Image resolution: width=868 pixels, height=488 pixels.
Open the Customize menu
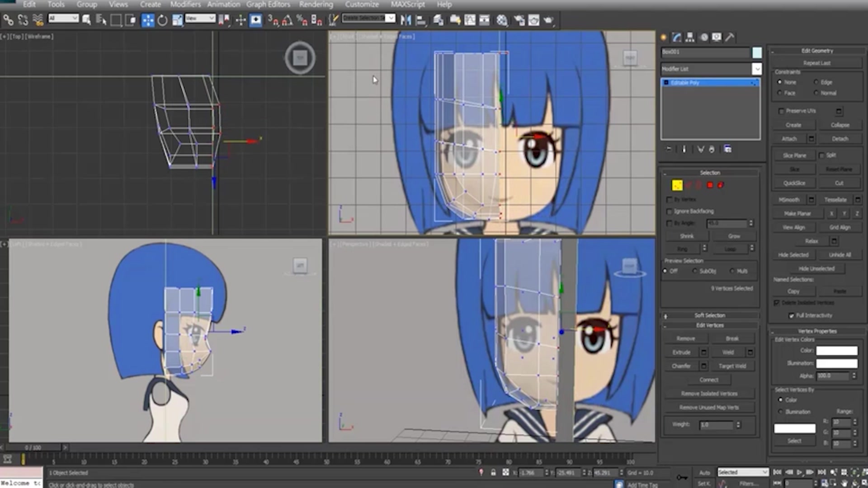361,5
